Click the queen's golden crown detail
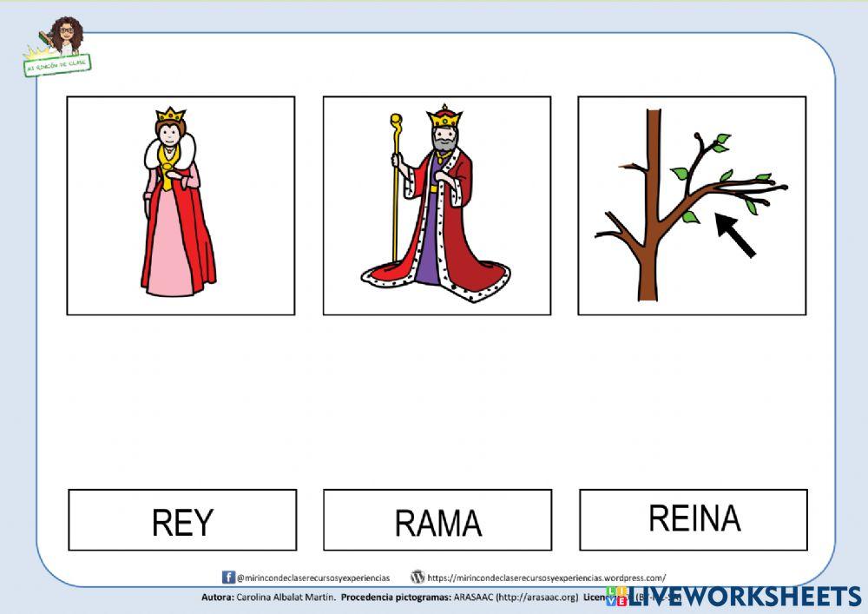The width and height of the screenshot is (868, 614). pos(171,115)
